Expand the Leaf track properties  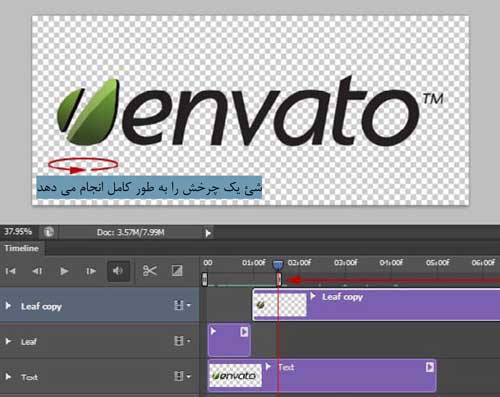[x=8, y=341]
